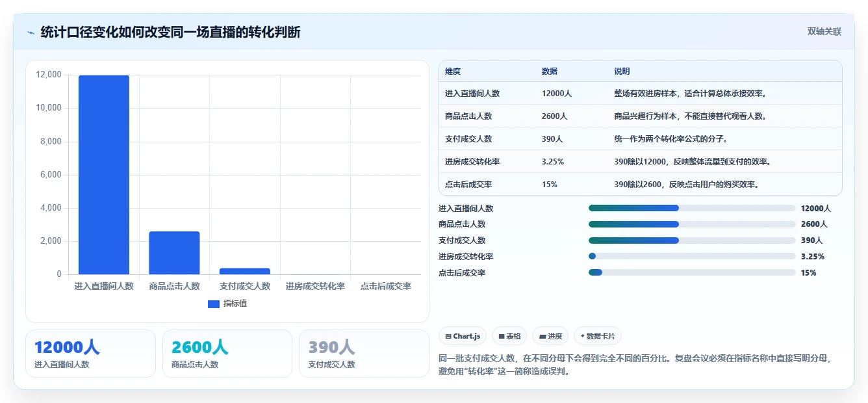Click the 数据 table column header
The image size is (868, 403).
549,71
